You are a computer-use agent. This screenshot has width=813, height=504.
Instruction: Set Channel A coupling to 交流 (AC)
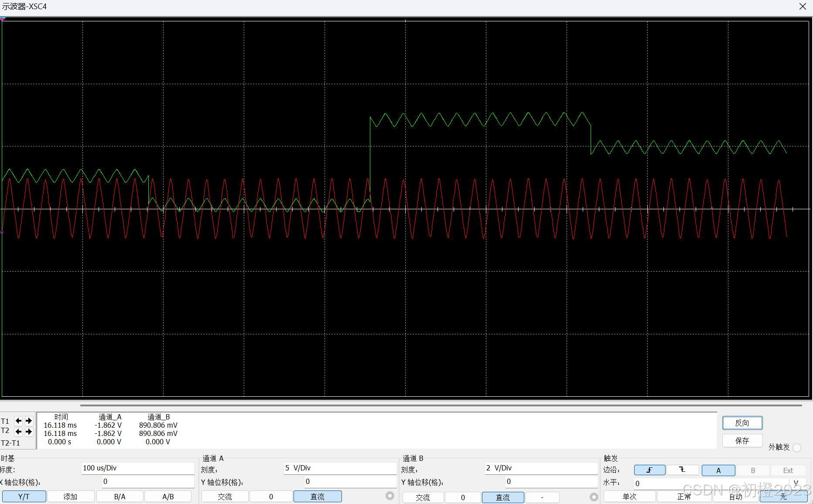tap(225, 497)
